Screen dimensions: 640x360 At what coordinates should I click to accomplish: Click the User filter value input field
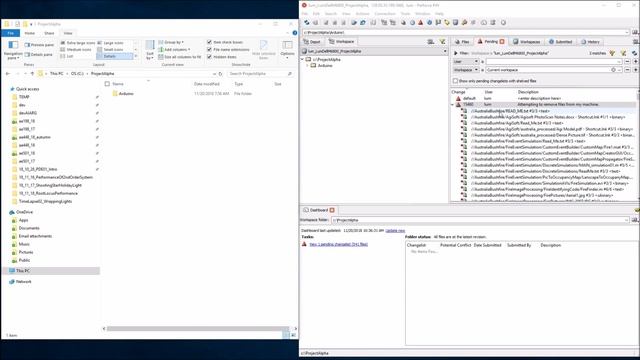[x=554, y=62]
